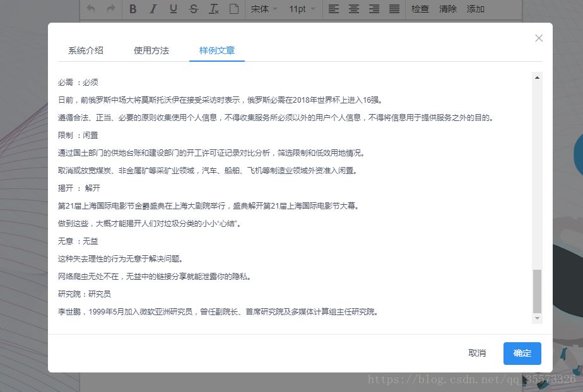Click the 取消 cancel button
The image size is (583, 392).
[x=477, y=353]
